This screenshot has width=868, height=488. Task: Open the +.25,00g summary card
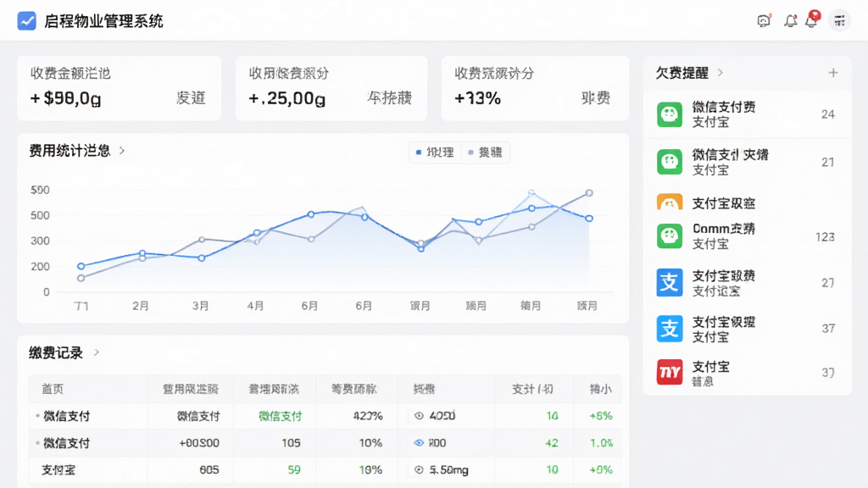click(x=331, y=88)
